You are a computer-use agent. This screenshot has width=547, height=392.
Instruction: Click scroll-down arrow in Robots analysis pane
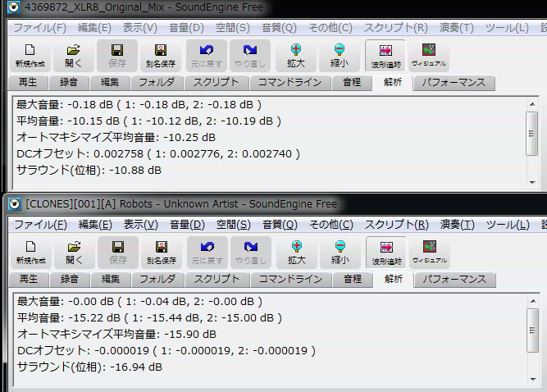pos(533,379)
